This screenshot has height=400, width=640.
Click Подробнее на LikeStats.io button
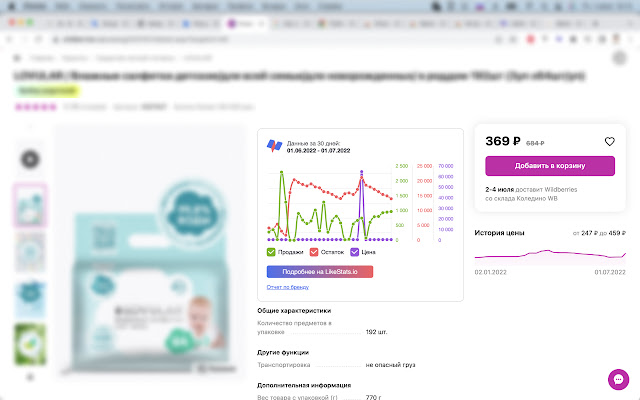coord(320,272)
